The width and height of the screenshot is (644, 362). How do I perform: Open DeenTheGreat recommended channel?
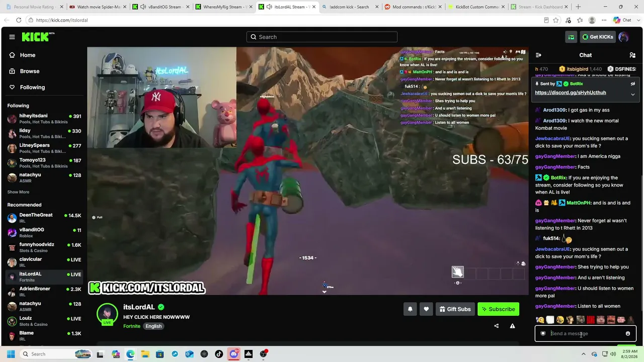(43, 218)
